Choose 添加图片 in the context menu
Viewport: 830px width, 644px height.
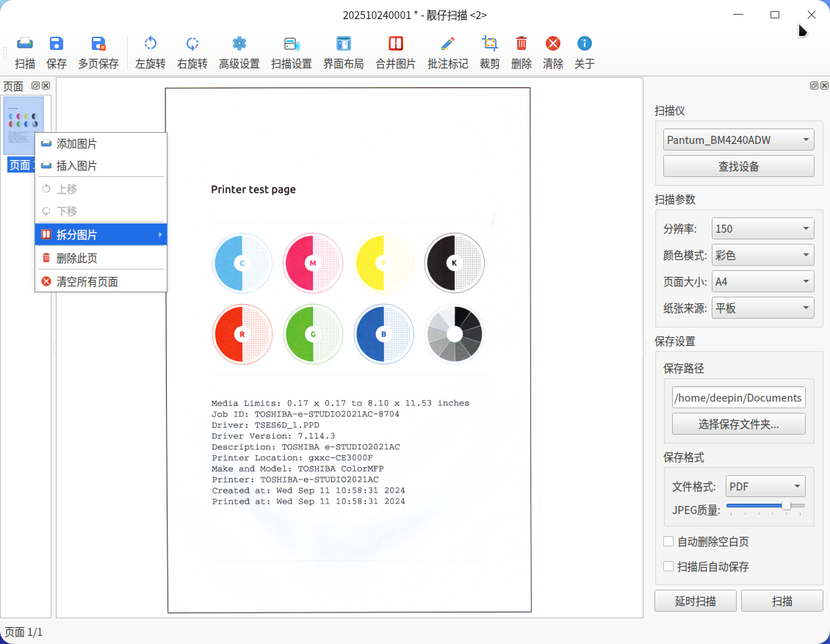coord(101,144)
